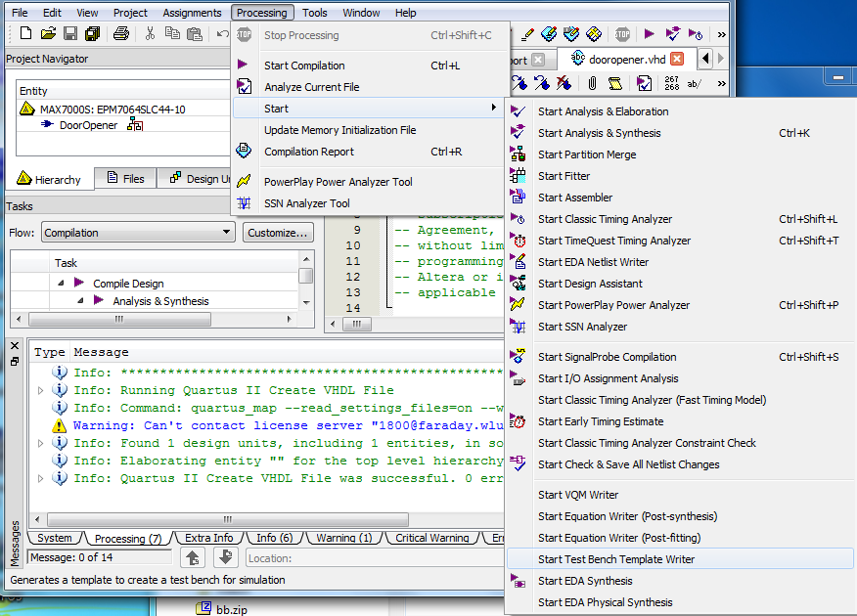Close the dooropener.vhd tab
The height and width of the screenshot is (616, 857).
pos(677,59)
